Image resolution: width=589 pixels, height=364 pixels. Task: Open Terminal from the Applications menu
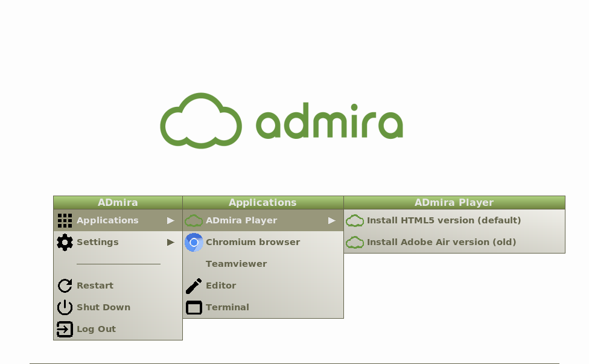tap(263, 307)
